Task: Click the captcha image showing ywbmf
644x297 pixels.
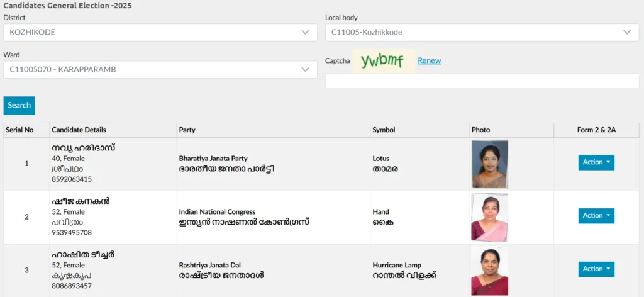Action: (384, 61)
